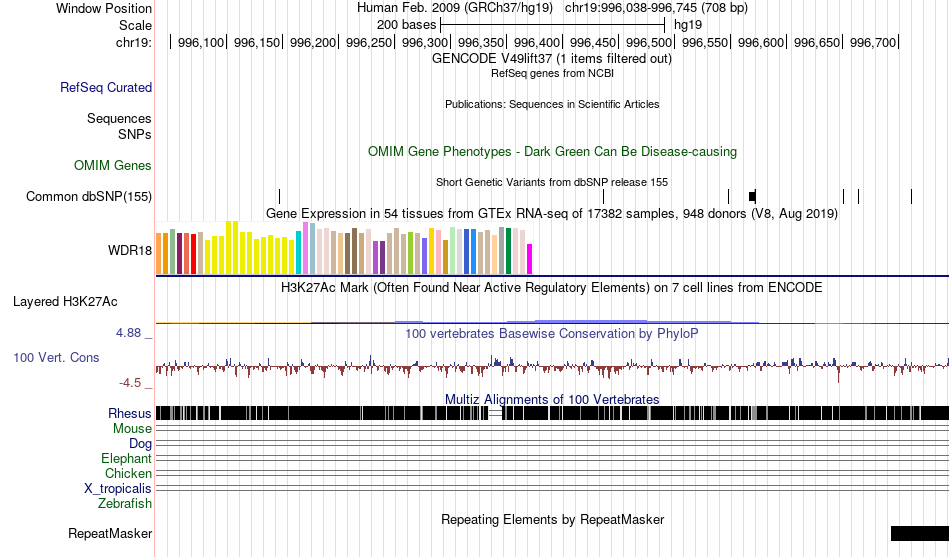Click Multiz Alignments of 100 Vertebrates title
This screenshot has width=950, height=557.
[x=552, y=399]
